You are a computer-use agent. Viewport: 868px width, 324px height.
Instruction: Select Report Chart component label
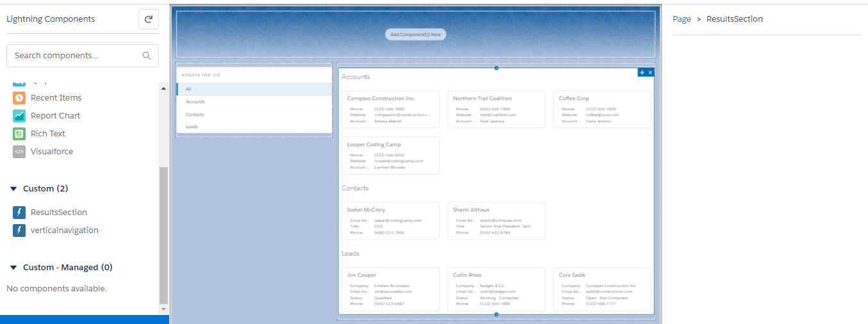pos(56,116)
